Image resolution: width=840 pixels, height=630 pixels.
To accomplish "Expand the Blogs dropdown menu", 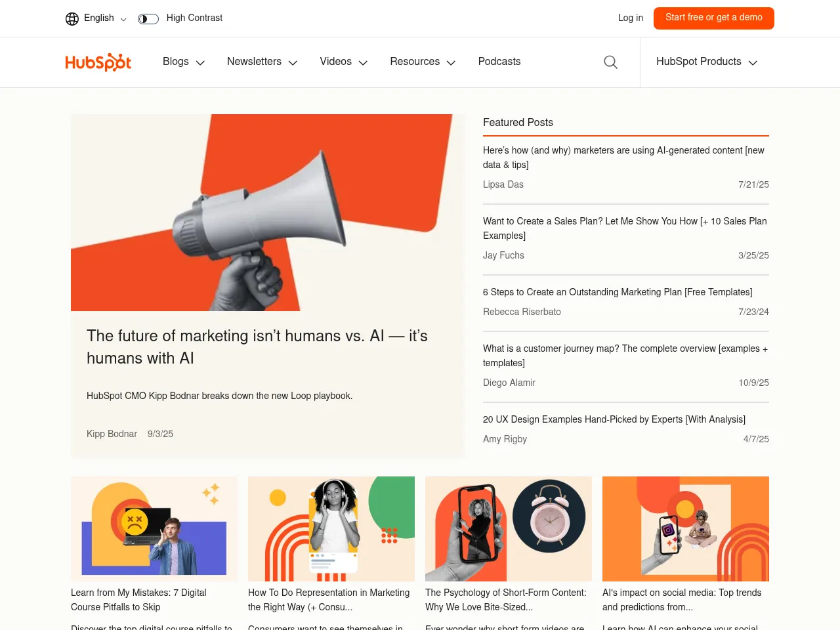I will 183,62.
